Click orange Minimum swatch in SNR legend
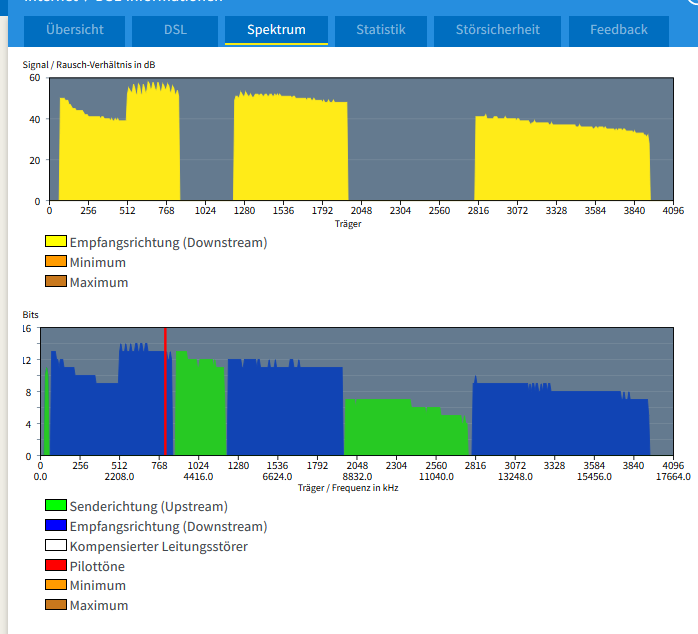Image resolution: width=698 pixels, height=634 pixels. [x=56, y=261]
